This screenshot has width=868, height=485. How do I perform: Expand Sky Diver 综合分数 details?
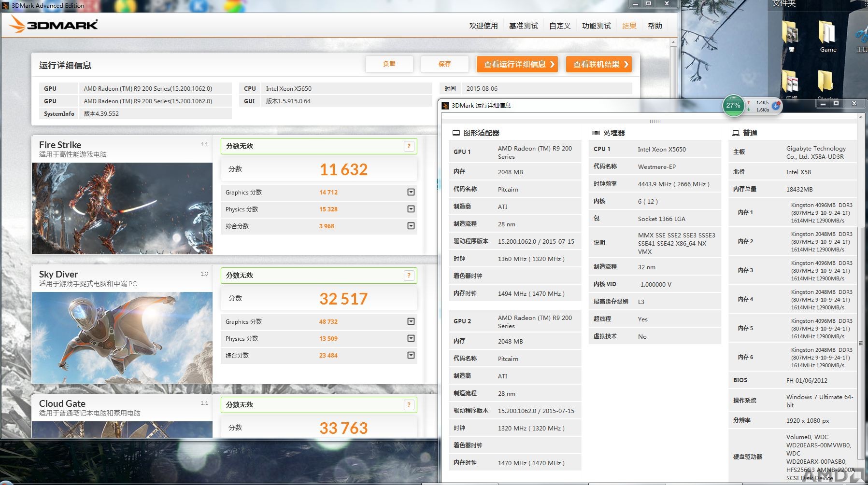point(411,355)
